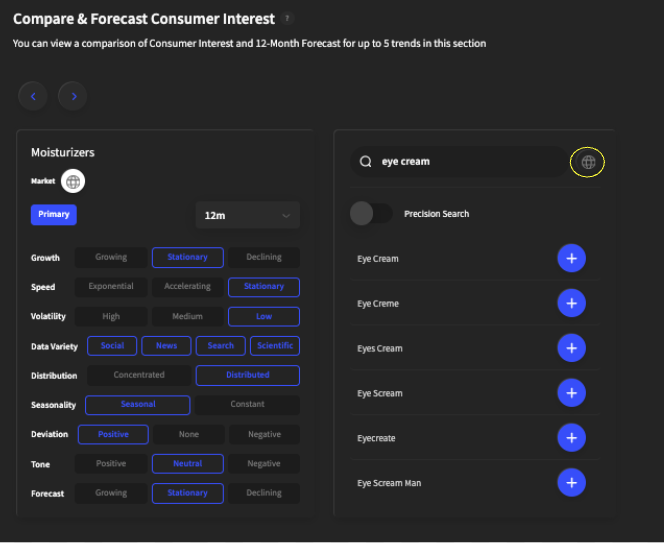Image resolution: width=664 pixels, height=543 pixels.
Task: Select Exponential in the Speed row
Action: pyautogui.click(x=111, y=287)
